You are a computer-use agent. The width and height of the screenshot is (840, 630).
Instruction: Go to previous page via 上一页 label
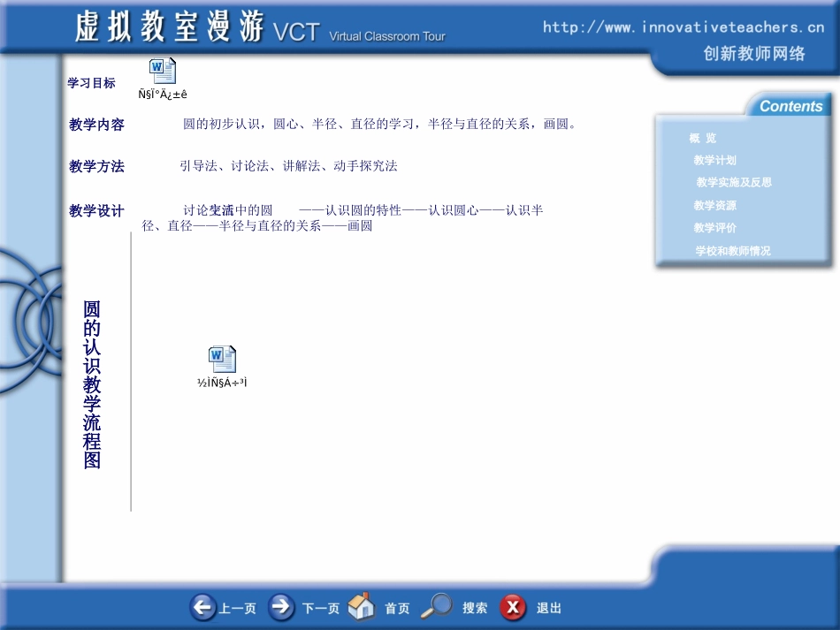(237, 608)
